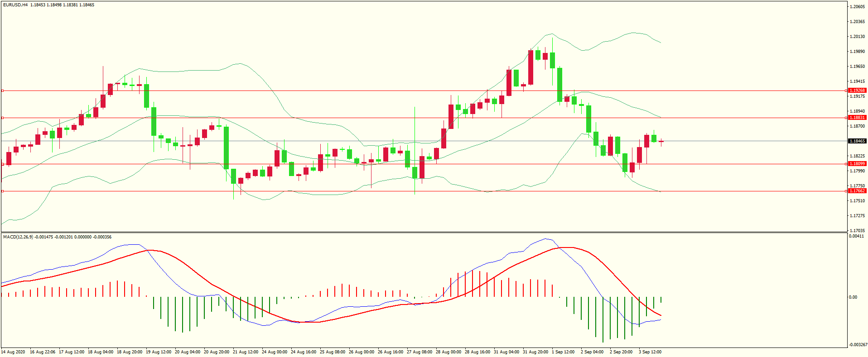Click the 1.17990 price scale value
This screenshot has width=868, height=357.
tap(857, 171)
